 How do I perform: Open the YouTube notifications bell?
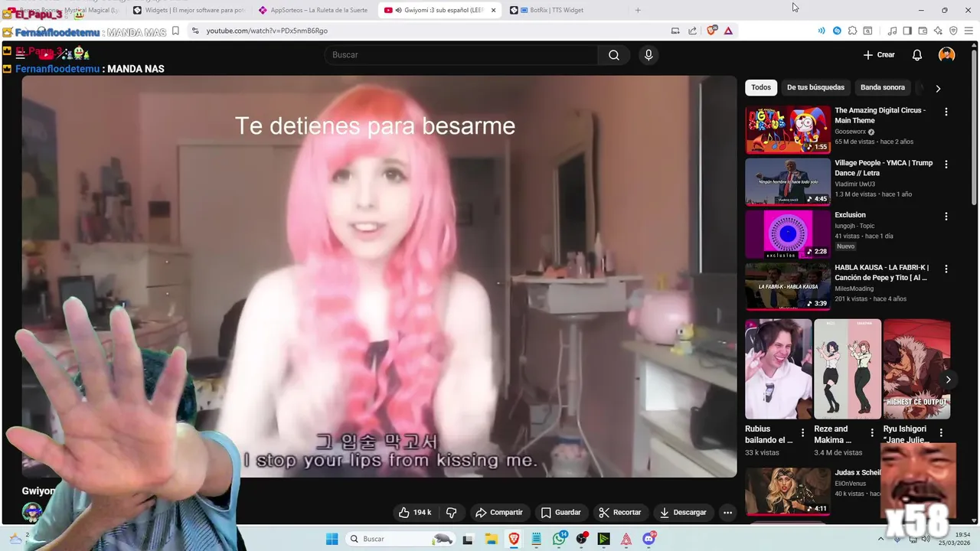click(x=917, y=55)
